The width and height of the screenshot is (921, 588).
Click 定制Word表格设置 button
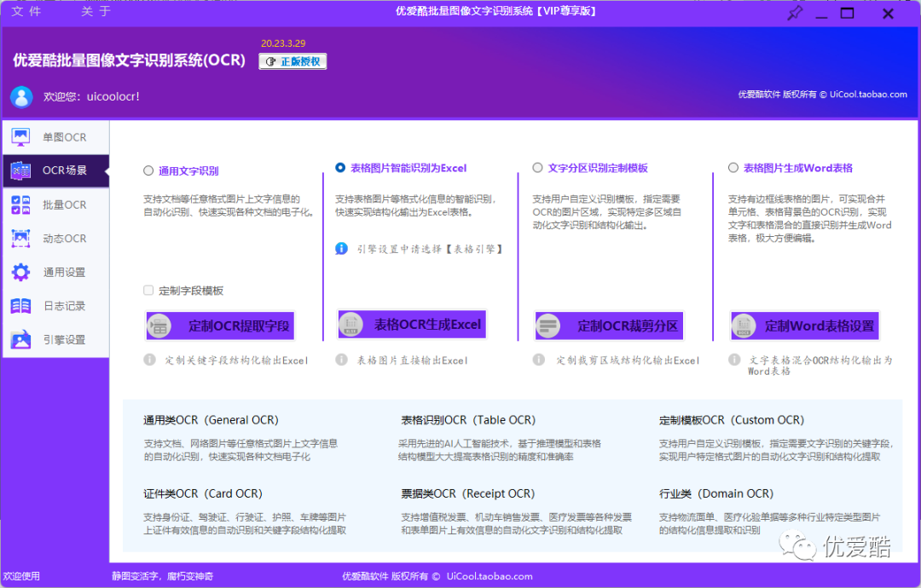pos(805,326)
